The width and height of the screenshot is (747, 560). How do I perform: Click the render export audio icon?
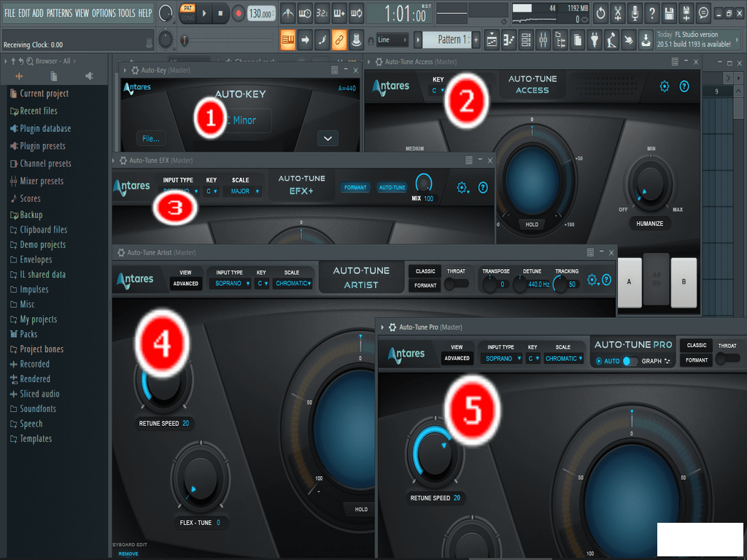(686, 13)
